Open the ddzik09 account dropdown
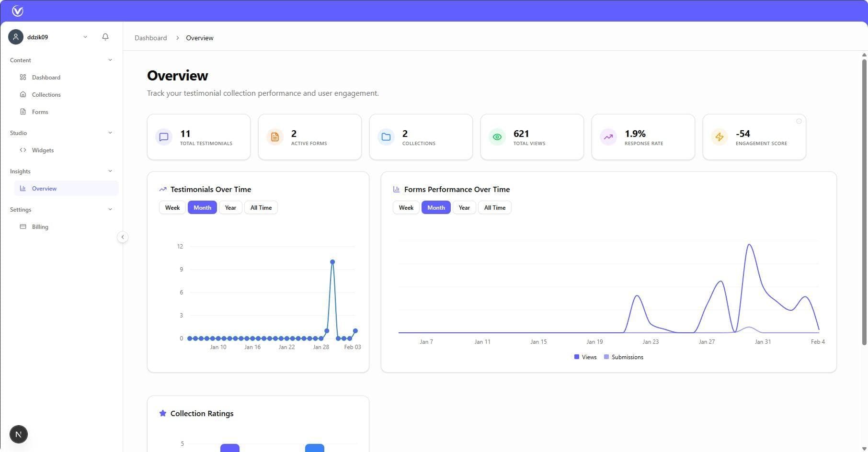Screen dimensions: 868x452 [85, 37]
